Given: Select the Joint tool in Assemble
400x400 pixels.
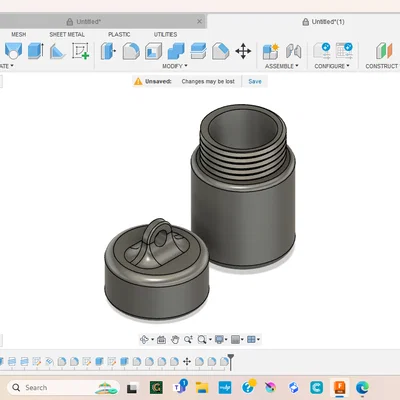Looking at the screenshot, I should click(x=293, y=51).
